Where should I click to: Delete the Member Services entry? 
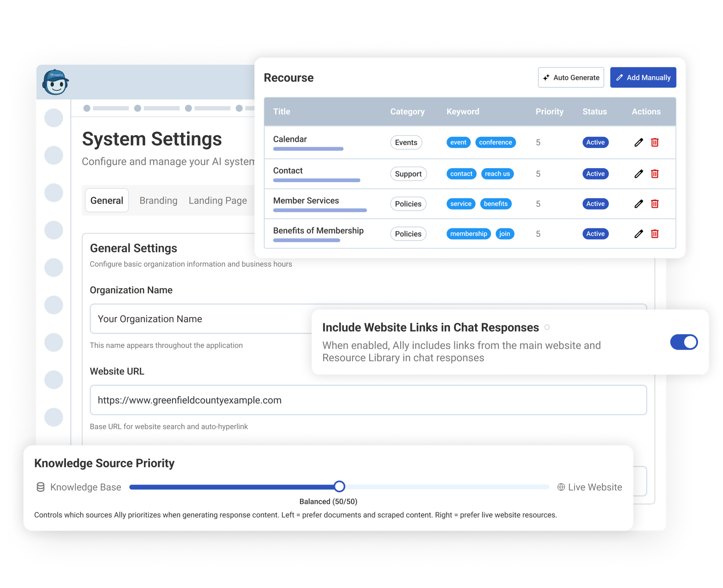pos(655,204)
